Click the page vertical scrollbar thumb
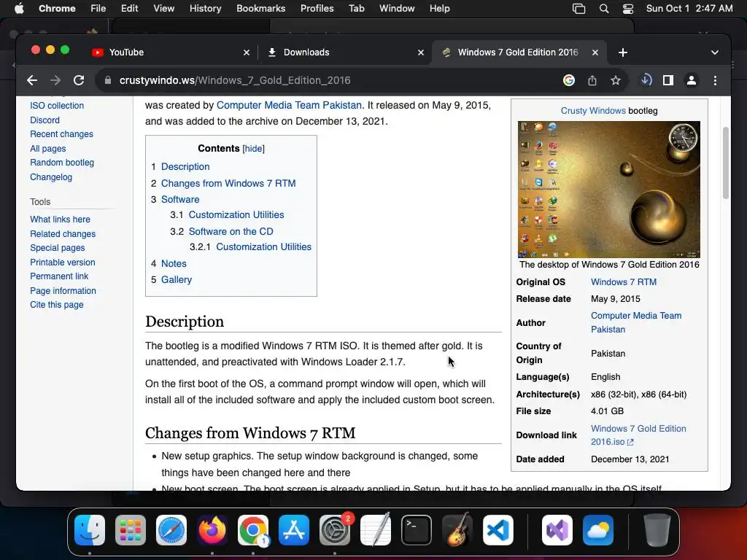This screenshot has height=560, width=747. tap(726, 163)
